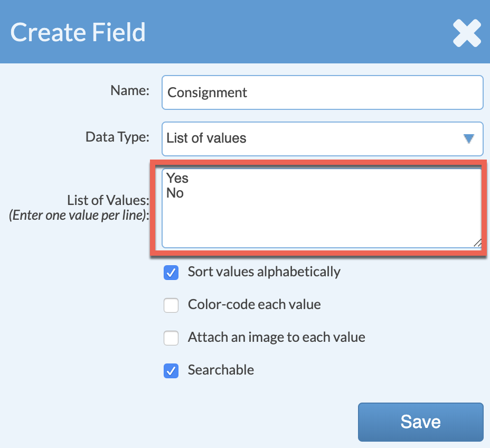The width and height of the screenshot is (490, 448).
Task: Tick the Attach an image checkbox
Action: 171,338
